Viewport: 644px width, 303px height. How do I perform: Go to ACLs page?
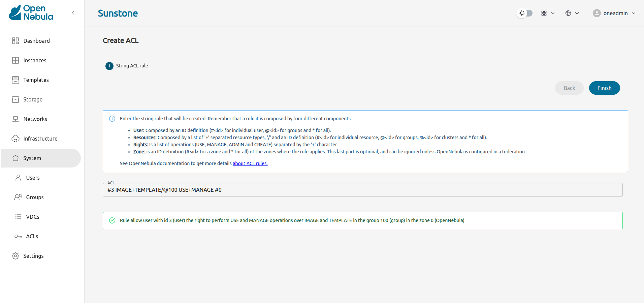41,236
